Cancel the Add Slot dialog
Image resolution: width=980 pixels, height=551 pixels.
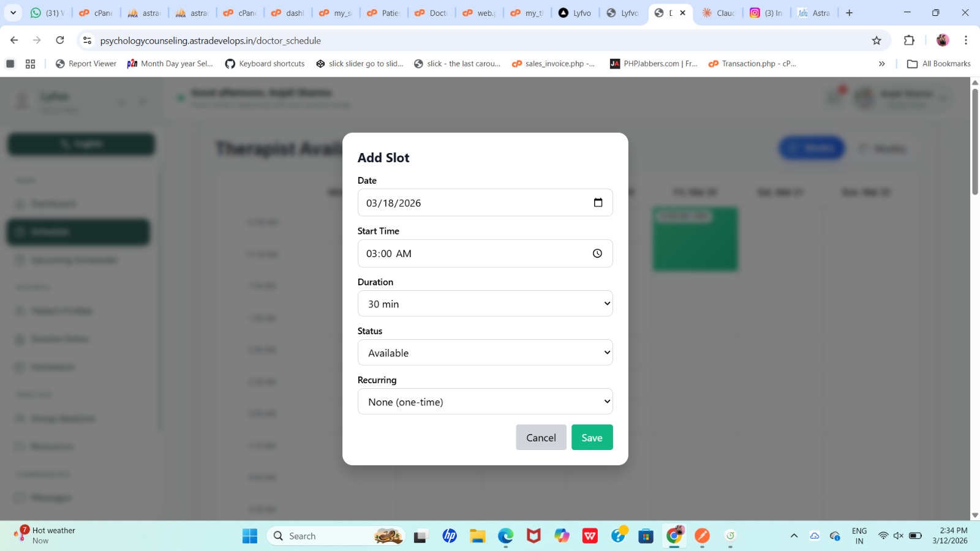coord(541,438)
